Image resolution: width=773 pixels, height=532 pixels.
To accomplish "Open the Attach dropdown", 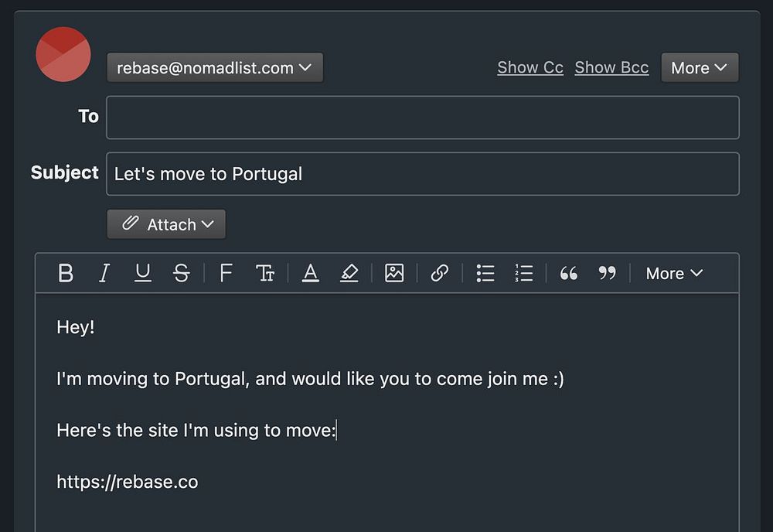I will (x=166, y=224).
